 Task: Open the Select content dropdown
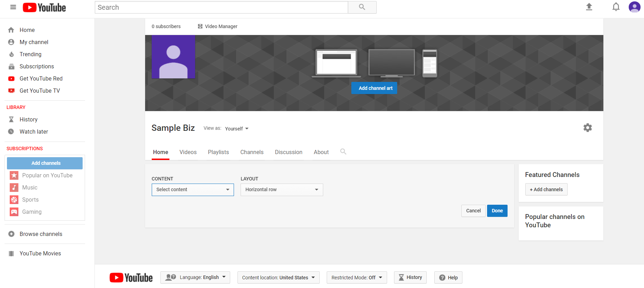[193, 190]
